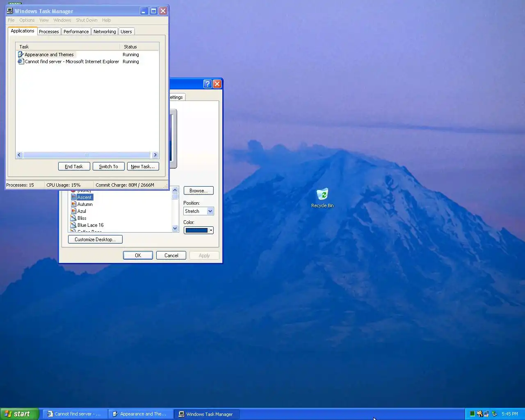Click the CPU Usage: 15% status entry
Viewport: 525px width, 420px height.
coord(64,185)
